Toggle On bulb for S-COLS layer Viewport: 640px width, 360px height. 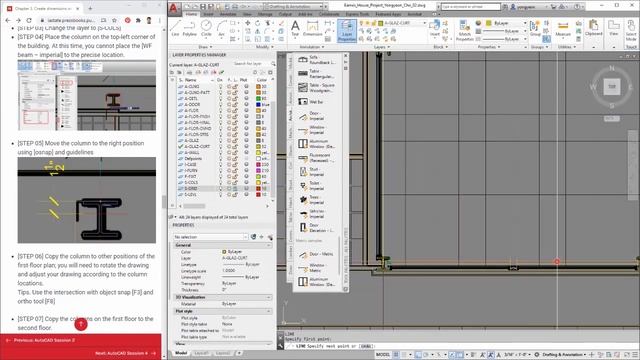(x=220, y=182)
